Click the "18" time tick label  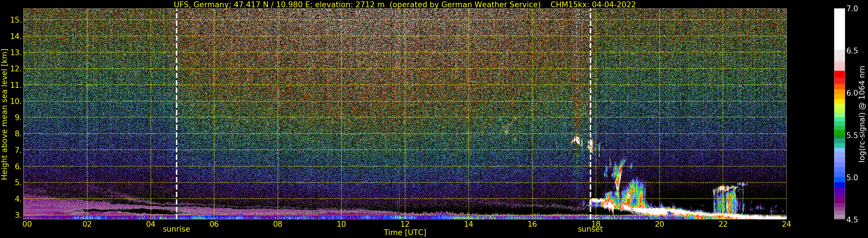point(596,224)
